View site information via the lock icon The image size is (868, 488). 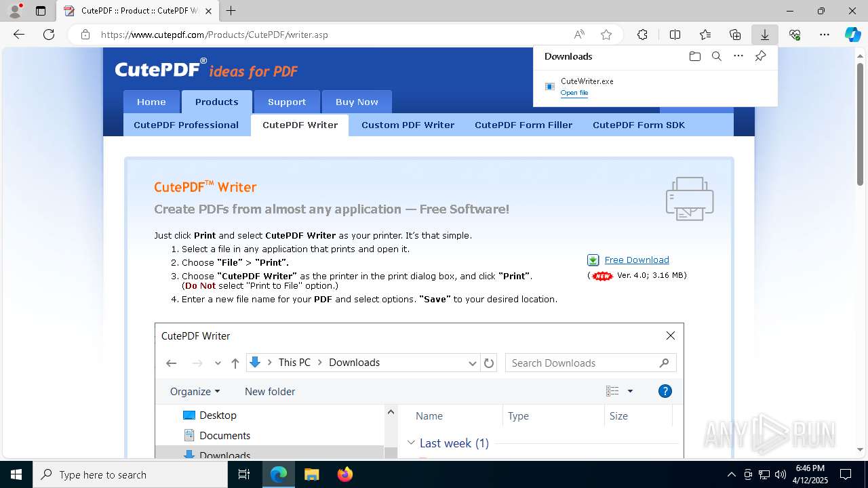[85, 35]
